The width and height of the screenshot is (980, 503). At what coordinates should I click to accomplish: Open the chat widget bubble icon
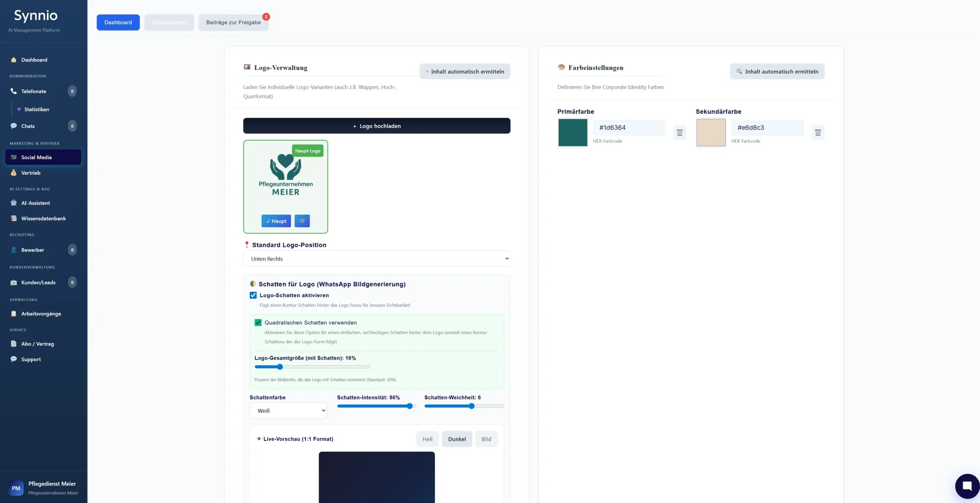coord(967,486)
